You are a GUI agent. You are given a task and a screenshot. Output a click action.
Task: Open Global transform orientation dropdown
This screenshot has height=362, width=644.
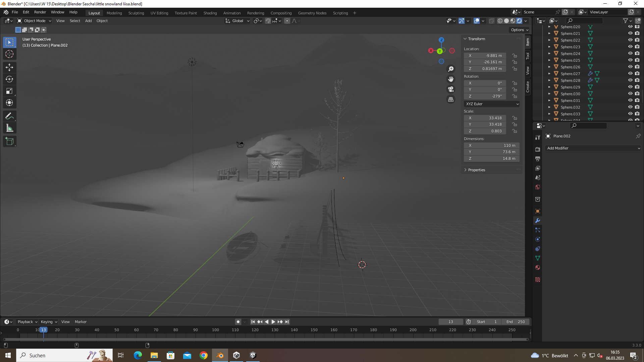click(237, 21)
